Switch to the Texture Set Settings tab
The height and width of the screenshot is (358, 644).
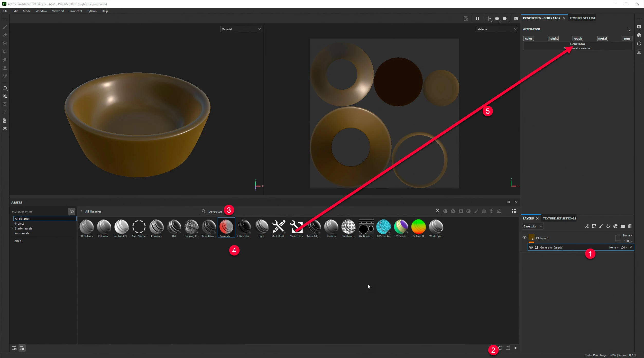[x=559, y=218]
